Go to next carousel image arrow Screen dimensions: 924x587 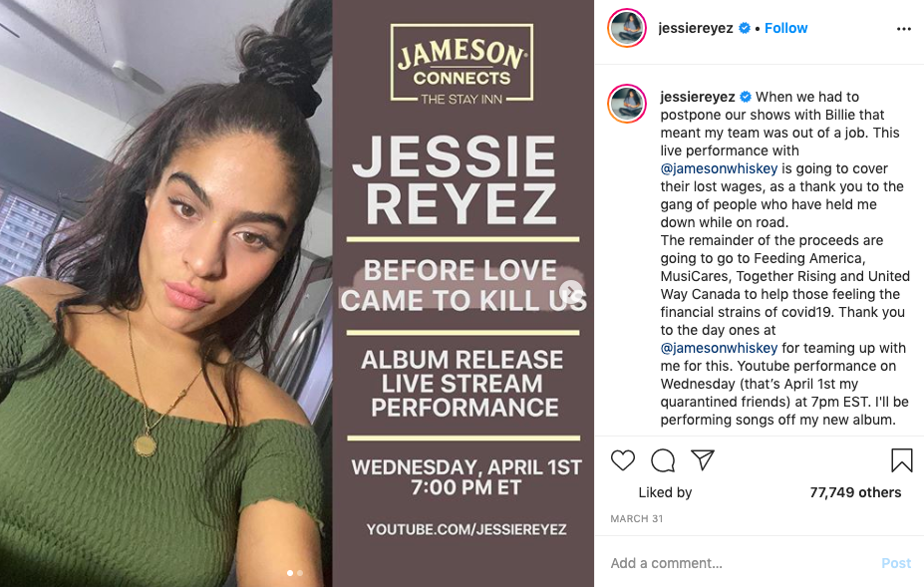pos(571,292)
